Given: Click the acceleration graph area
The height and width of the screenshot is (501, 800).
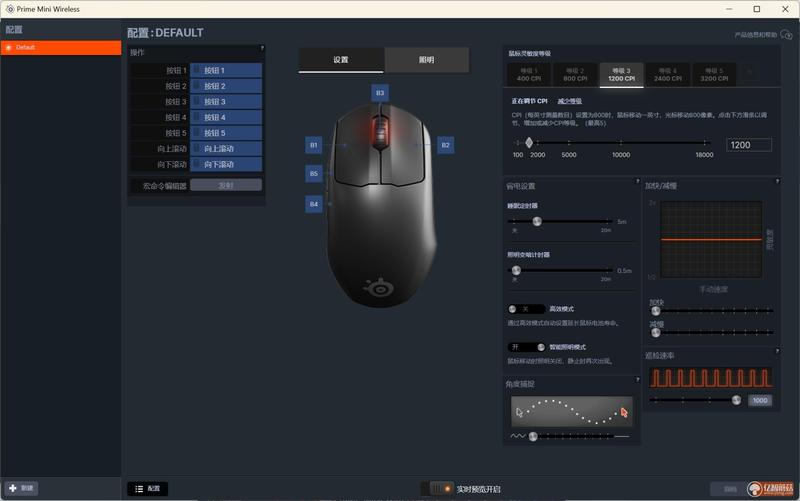Looking at the screenshot, I should [x=711, y=239].
